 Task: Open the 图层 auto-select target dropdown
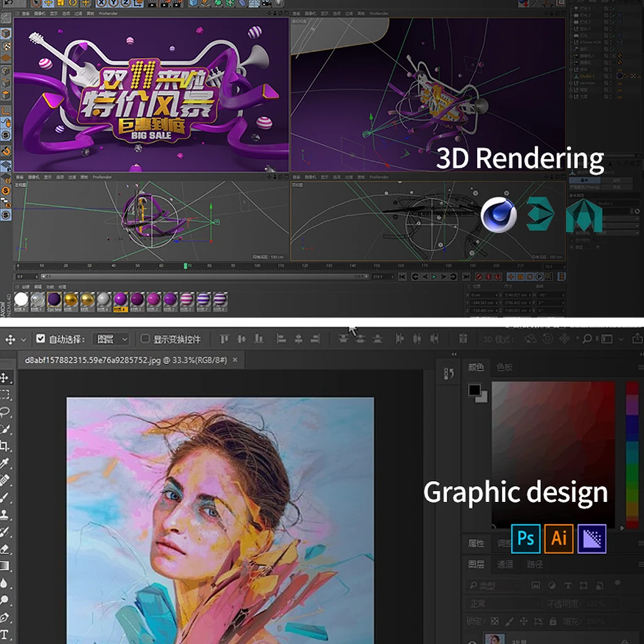click(112, 339)
